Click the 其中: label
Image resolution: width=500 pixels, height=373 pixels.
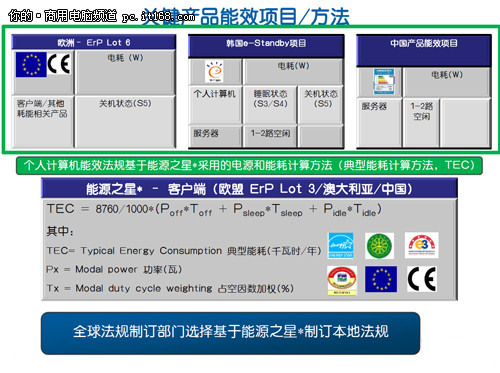(60, 231)
